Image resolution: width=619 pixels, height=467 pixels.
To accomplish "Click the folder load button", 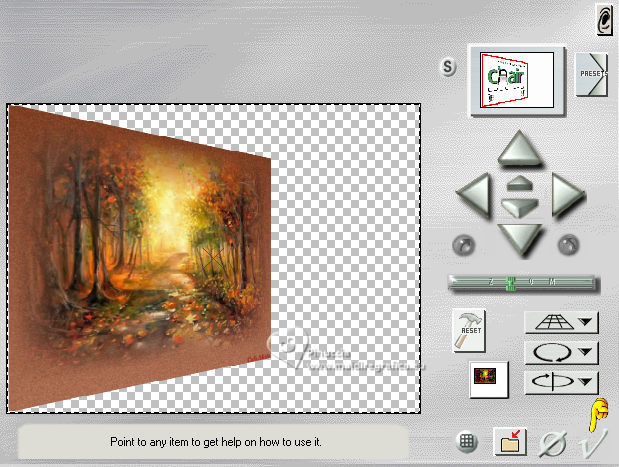I will pyautogui.click(x=510, y=441).
